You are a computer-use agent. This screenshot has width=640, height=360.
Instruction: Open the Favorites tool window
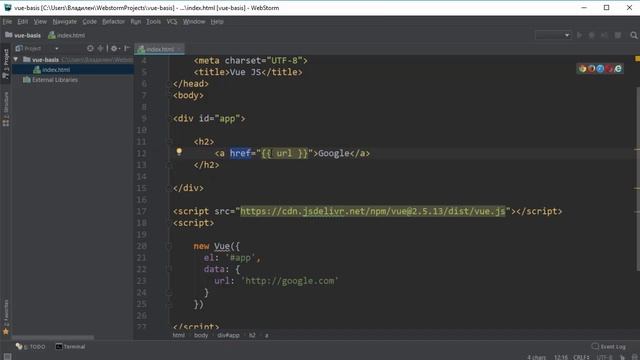point(6,317)
